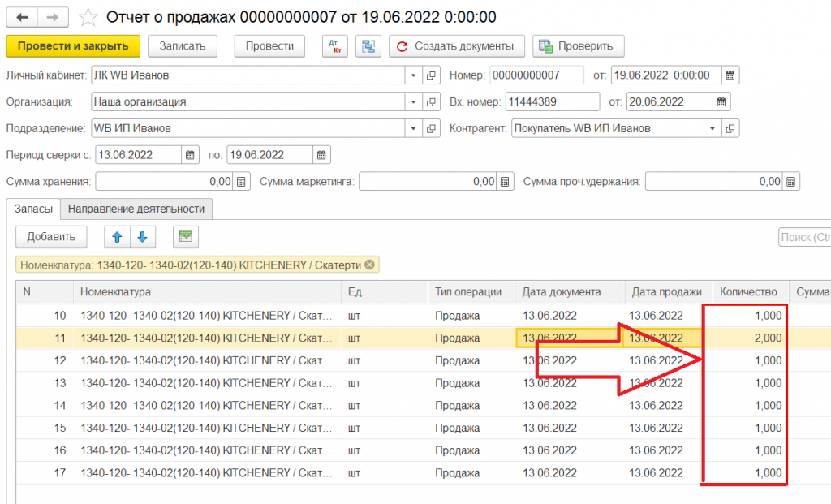This screenshot has width=831, height=504.
Task: Expand the Организация dropdown list
Action: click(x=414, y=102)
